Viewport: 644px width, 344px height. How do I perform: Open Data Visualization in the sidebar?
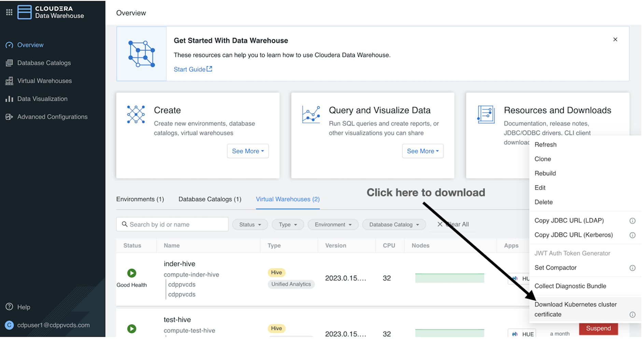point(42,99)
